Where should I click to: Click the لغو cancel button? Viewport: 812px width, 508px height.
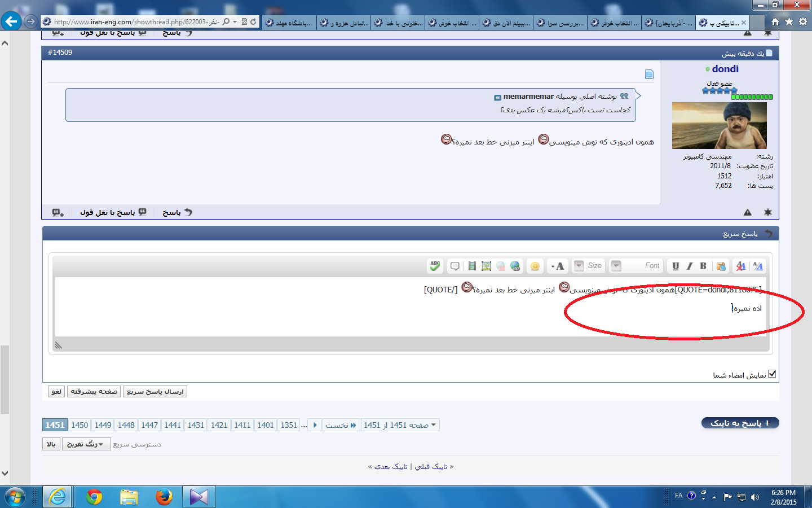56,392
